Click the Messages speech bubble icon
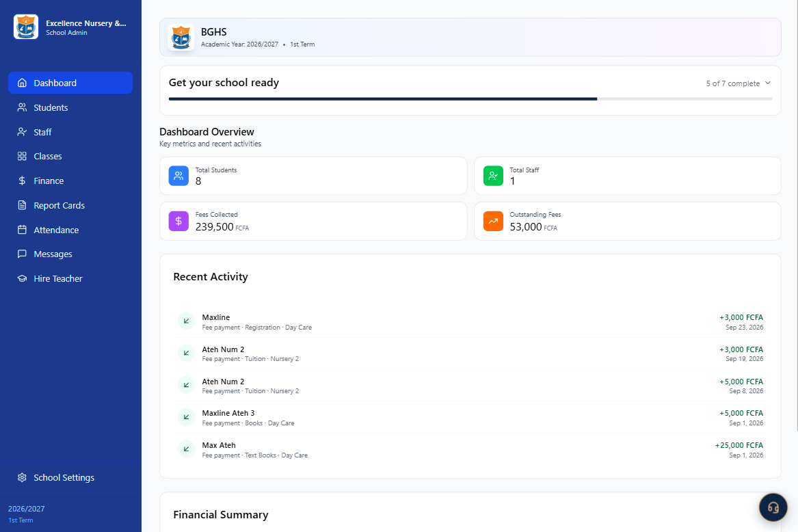 pyautogui.click(x=22, y=254)
